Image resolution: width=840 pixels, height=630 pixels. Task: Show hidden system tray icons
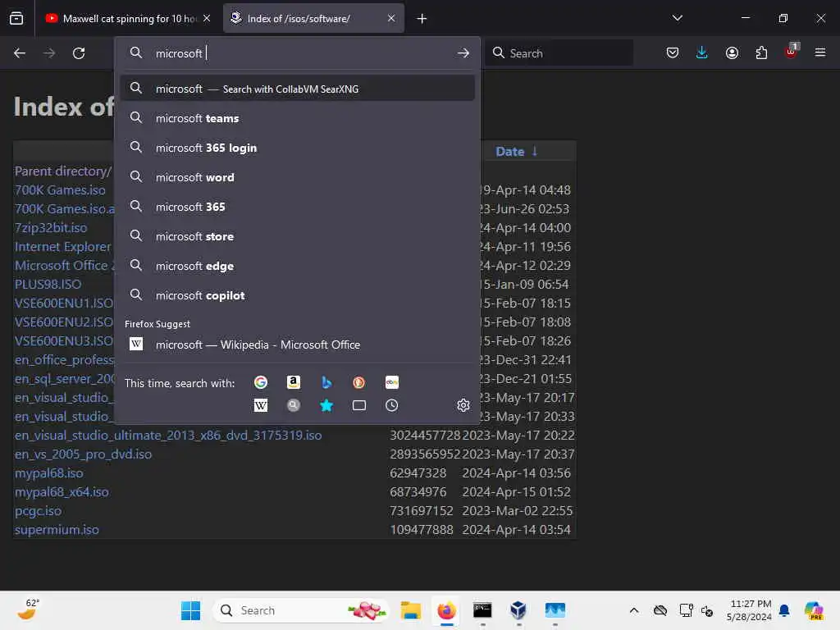point(634,610)
